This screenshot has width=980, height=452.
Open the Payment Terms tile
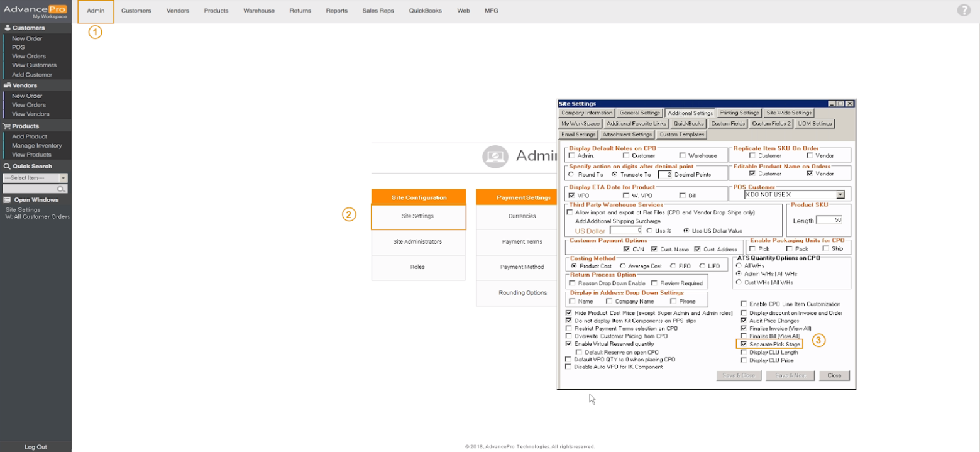click(522, 241)
